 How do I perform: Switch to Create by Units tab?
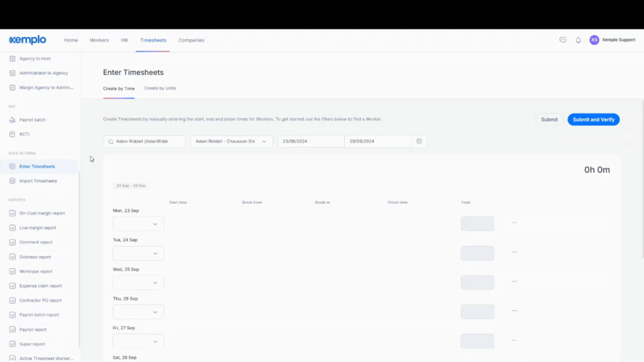pyautogui.click(x=160, y=88)
